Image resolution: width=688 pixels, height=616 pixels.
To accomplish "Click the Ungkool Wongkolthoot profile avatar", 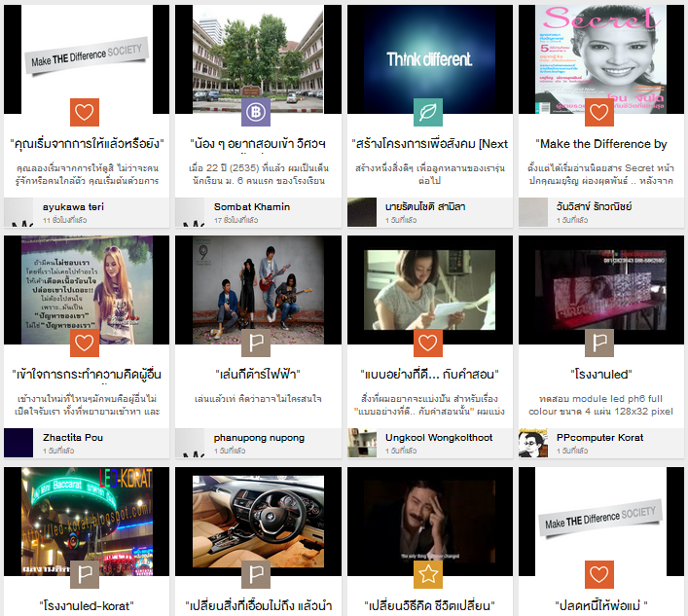I will (362, 443).
